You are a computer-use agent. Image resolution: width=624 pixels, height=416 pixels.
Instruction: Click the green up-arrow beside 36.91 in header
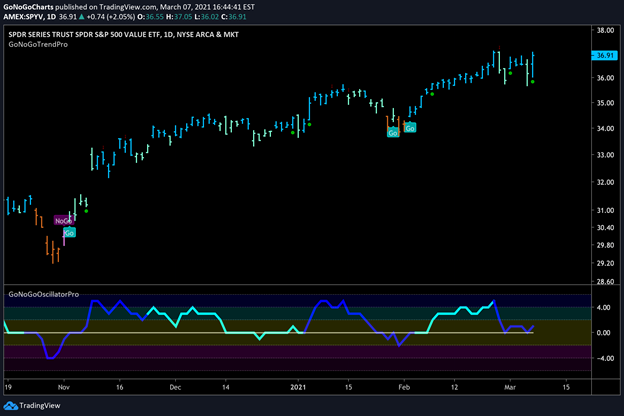(82, 17)
